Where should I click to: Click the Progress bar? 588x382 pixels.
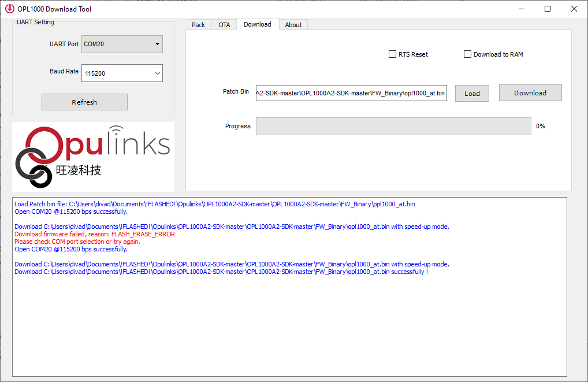(x=393, y=126)
